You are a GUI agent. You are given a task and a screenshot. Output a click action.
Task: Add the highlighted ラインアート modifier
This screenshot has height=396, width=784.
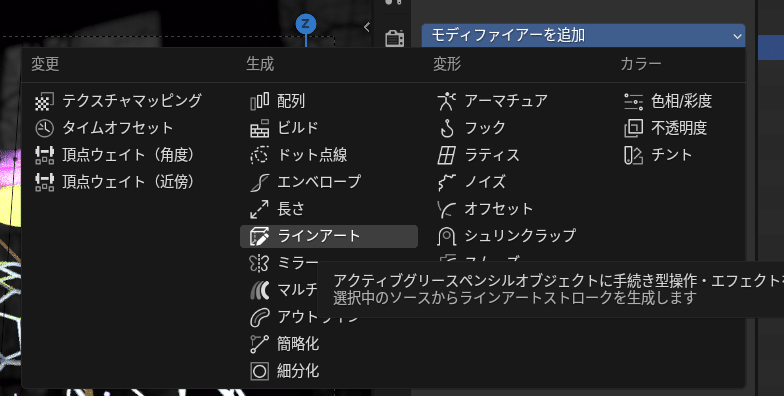(x=329, y=236)
